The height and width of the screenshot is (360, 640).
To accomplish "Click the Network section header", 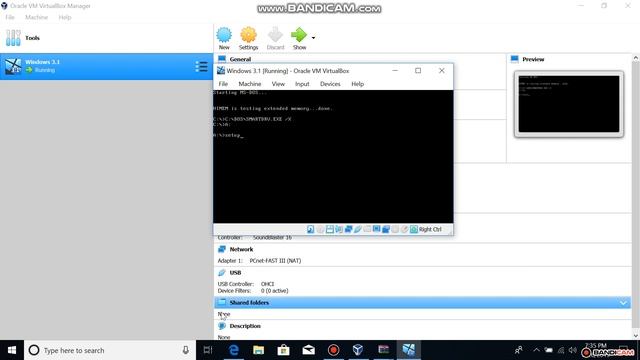I will click(241, 249).
